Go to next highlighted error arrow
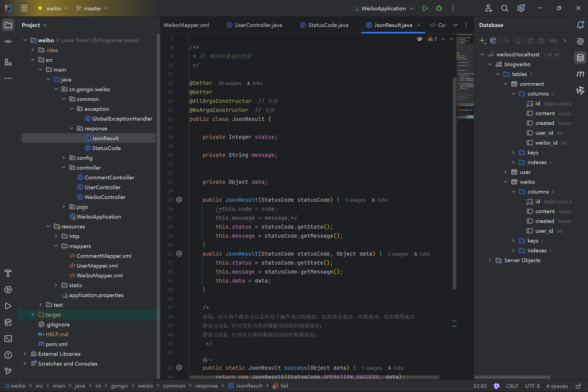This screenshot has height=392, width=588. [x=452, y=39]
